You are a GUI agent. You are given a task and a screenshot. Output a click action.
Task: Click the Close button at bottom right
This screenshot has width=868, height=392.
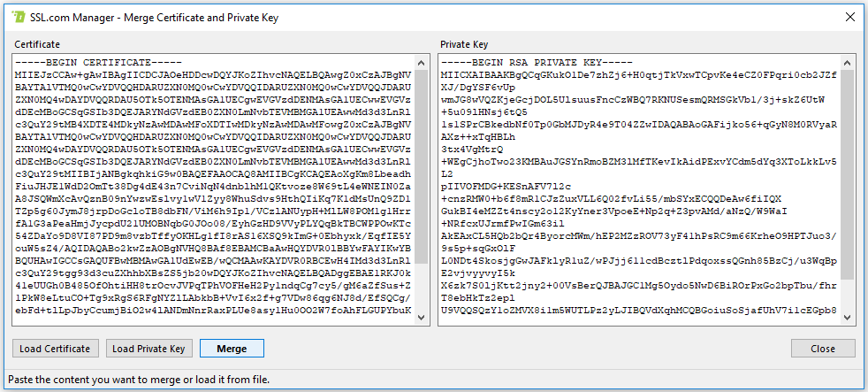tap(823, 349)
